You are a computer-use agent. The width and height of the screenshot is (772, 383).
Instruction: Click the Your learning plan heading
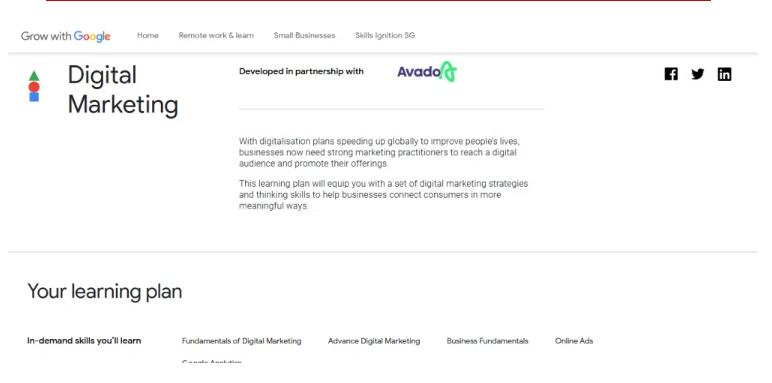click(x=104, y=291)
